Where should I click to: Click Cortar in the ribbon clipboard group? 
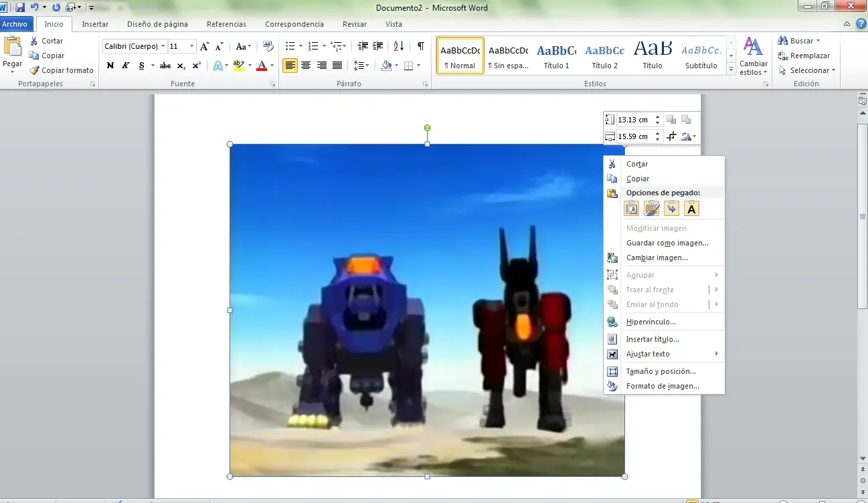tap(46, 41)
